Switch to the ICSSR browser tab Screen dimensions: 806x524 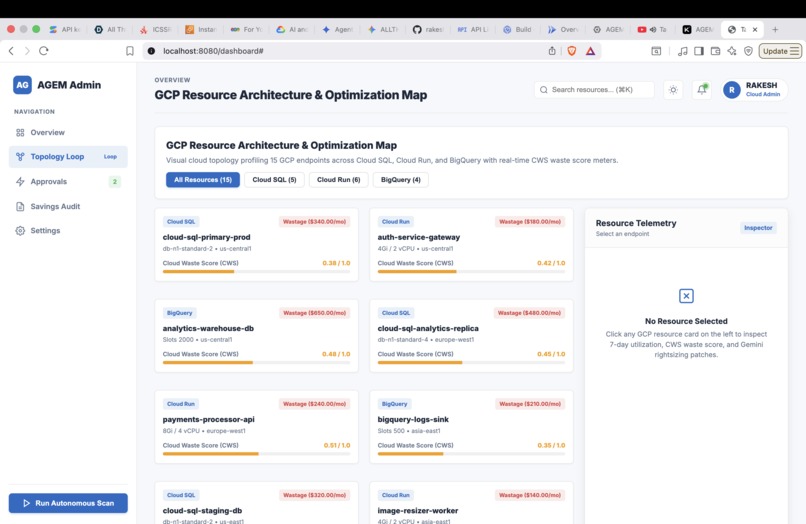click(156, 29)
